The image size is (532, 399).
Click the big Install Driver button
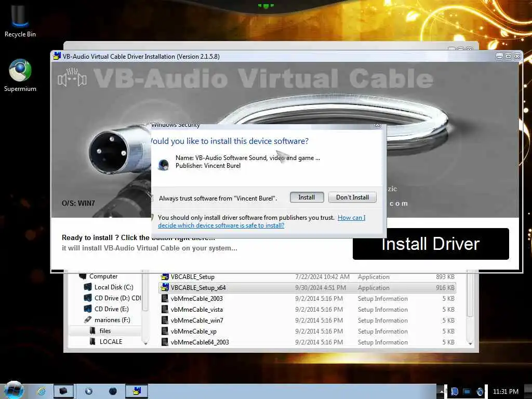click(x=431, y=244)
